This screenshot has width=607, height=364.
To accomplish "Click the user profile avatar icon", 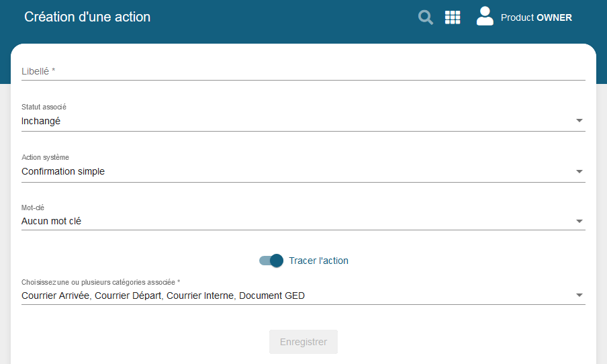I will pos(485,17).
